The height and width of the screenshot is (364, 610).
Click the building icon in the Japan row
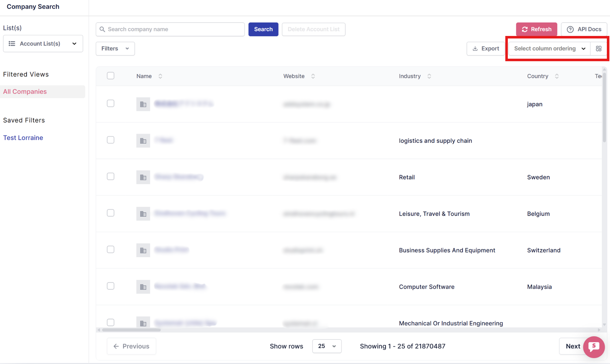pyautogui.click(x=143, y=104)
